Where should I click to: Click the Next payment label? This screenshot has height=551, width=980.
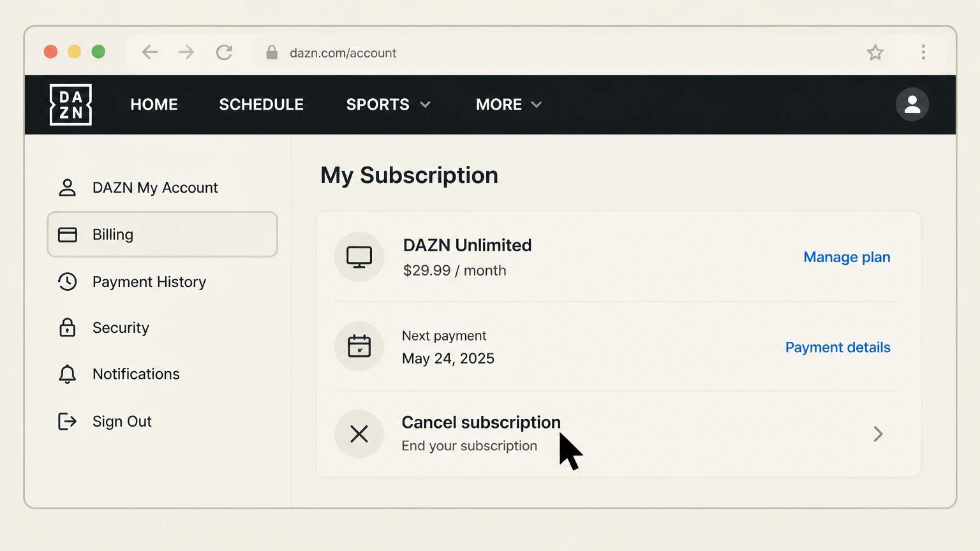(444, 336)
